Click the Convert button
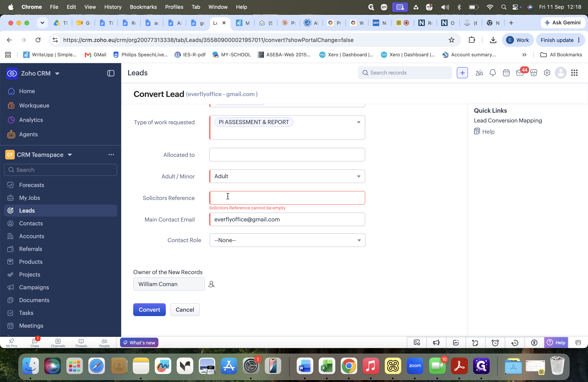This screenshot has height=382, width=588. tap(149, 310)
